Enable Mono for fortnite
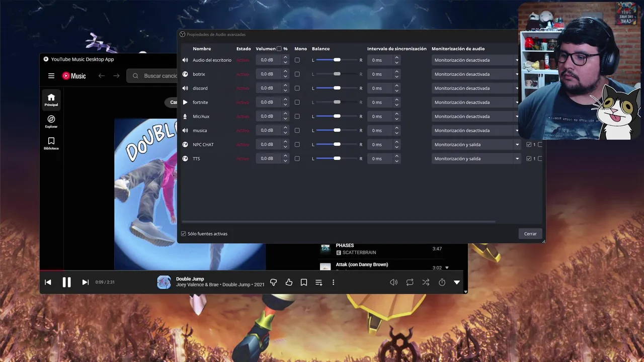Screen dimensions: 644x362 click(x=297, y=102)
